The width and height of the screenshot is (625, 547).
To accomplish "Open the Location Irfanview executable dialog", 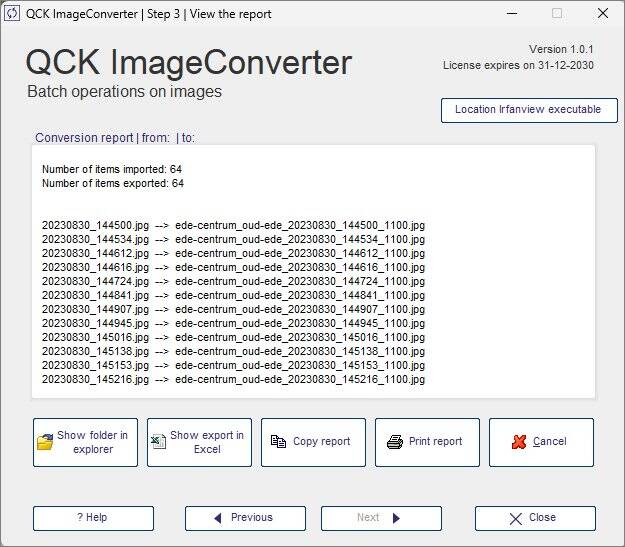I will [x=529, y=110].
